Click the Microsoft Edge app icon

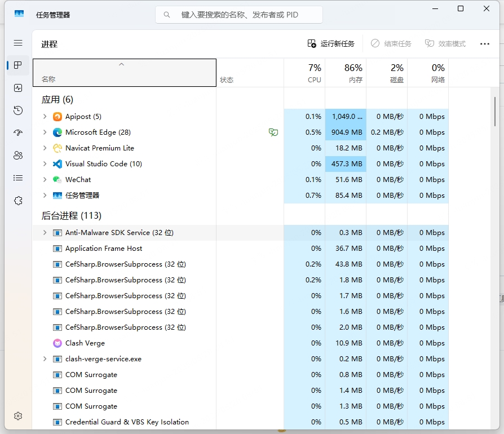pyautogui.click(x=57, y=132)
